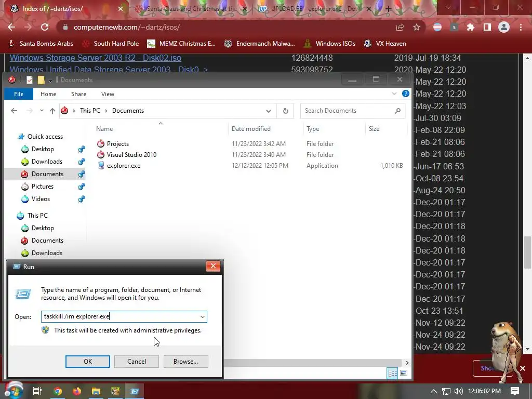Open the File menu in Explorer
This screenshot has width=532, height=399.
[19, 94]
